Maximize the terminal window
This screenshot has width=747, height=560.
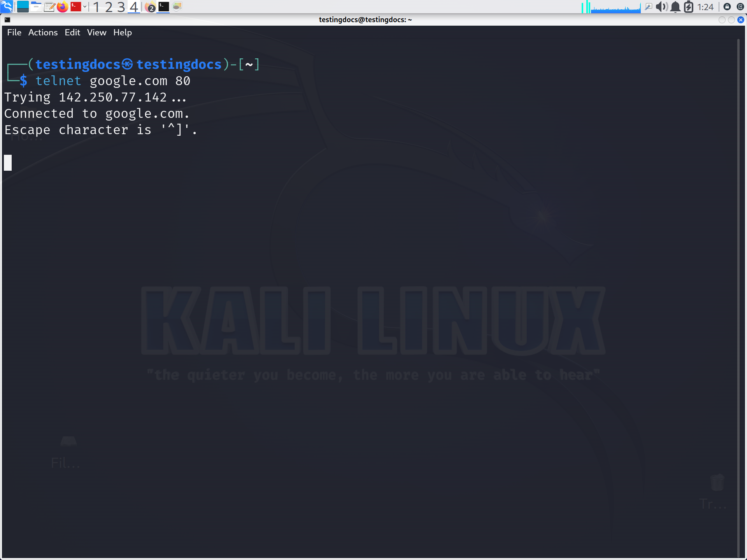(731, 20)
